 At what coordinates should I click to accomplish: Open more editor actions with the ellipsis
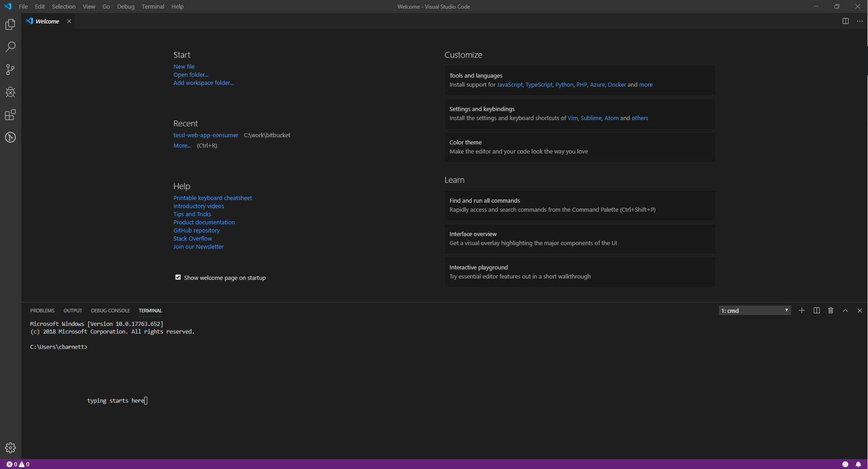pyautogui.click(x=860, y=21)
